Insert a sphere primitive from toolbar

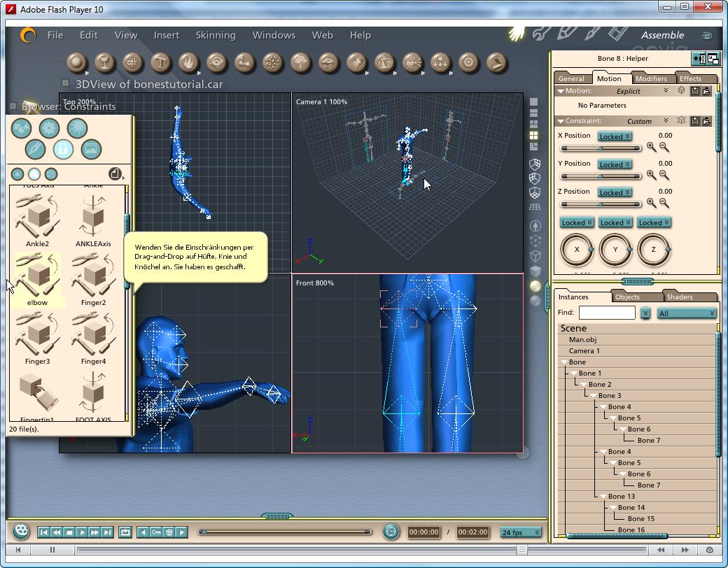coord(77,63)
